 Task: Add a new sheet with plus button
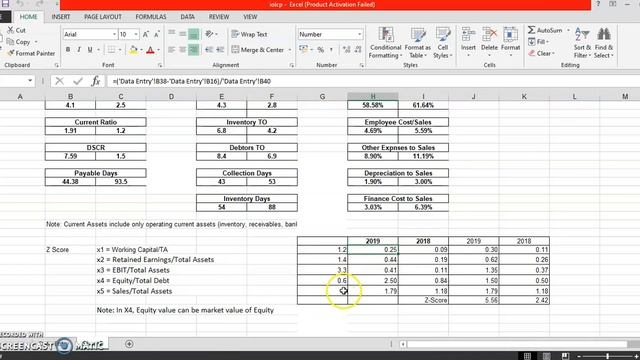point(129,344)
